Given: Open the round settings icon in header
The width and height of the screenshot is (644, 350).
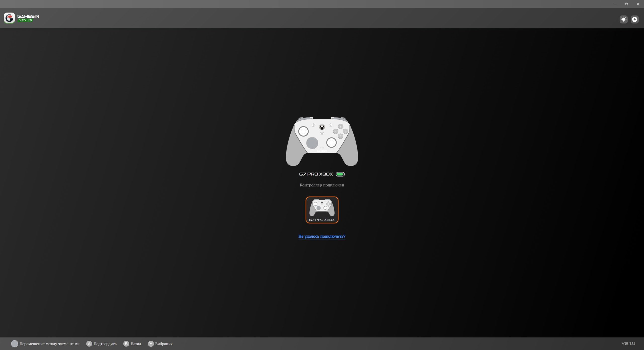Looking at the screenshot, I should point(635,19).
